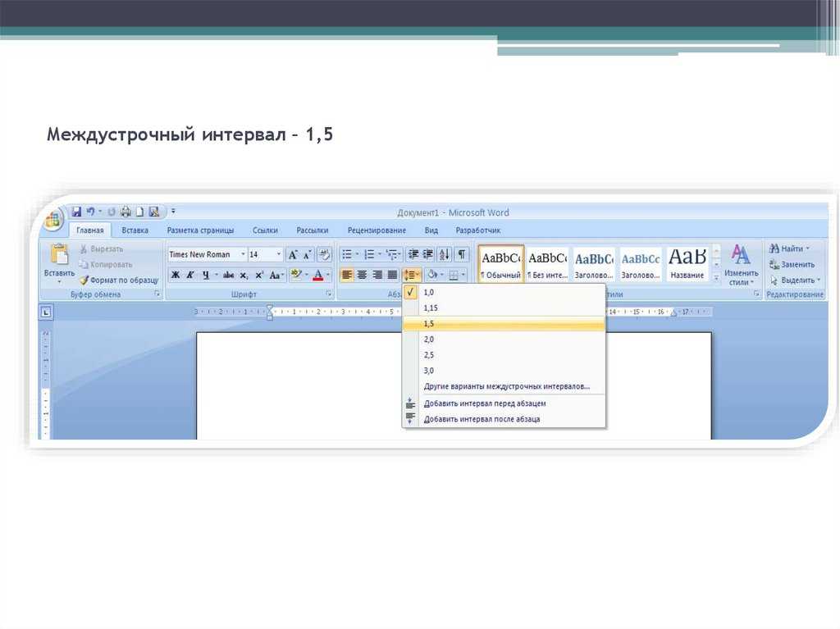Create a new document from quick access toolbar
This screenshot has height=629, width=840.
click(x=139, y=212)
